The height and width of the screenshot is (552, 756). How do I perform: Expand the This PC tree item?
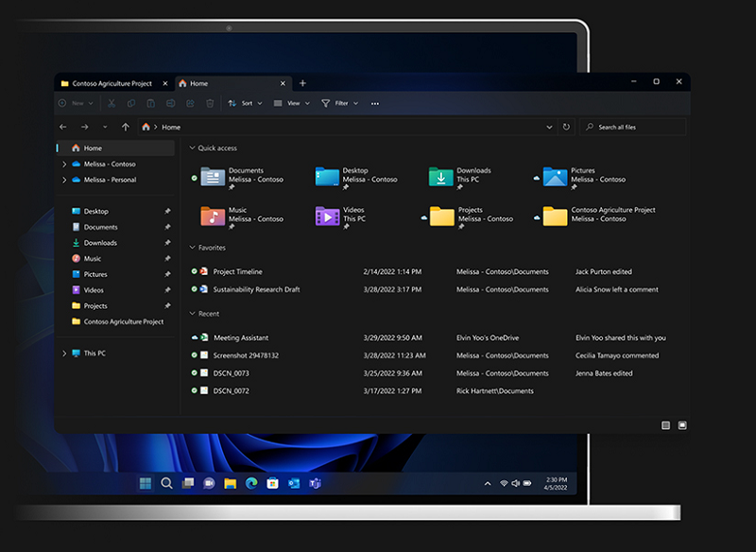(64, 354)
